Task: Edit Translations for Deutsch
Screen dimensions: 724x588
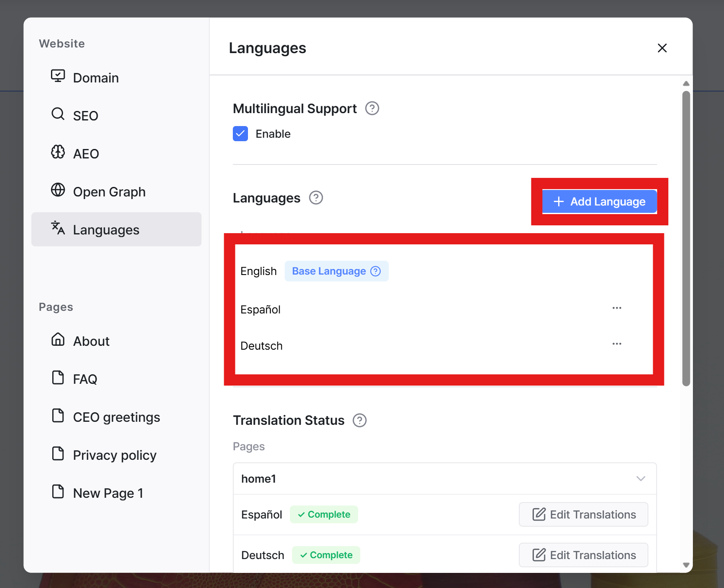Action: coord(583,555)
